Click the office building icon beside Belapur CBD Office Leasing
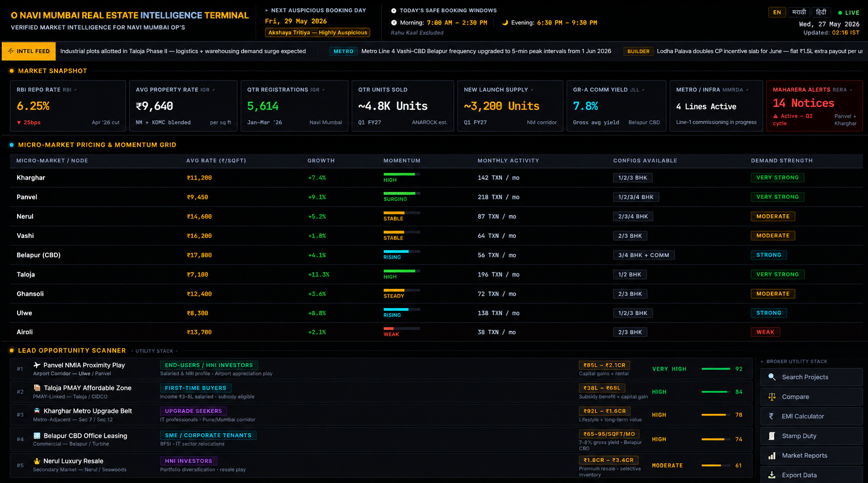This screenshot has width=868, height=483. 37,436
